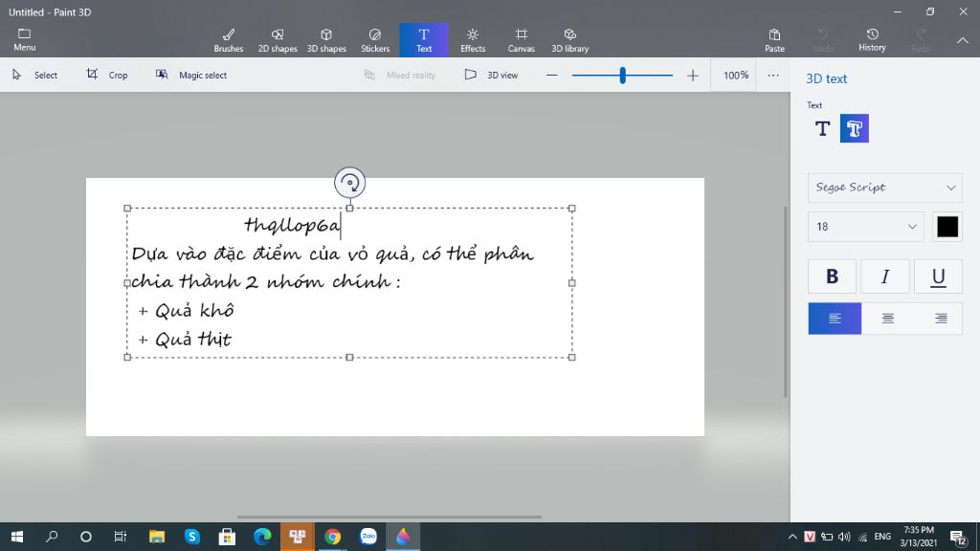The width and height of the screenshot is (980, 551).
Task: Select the 3D text mode
Action: click(x=855, y=129)
